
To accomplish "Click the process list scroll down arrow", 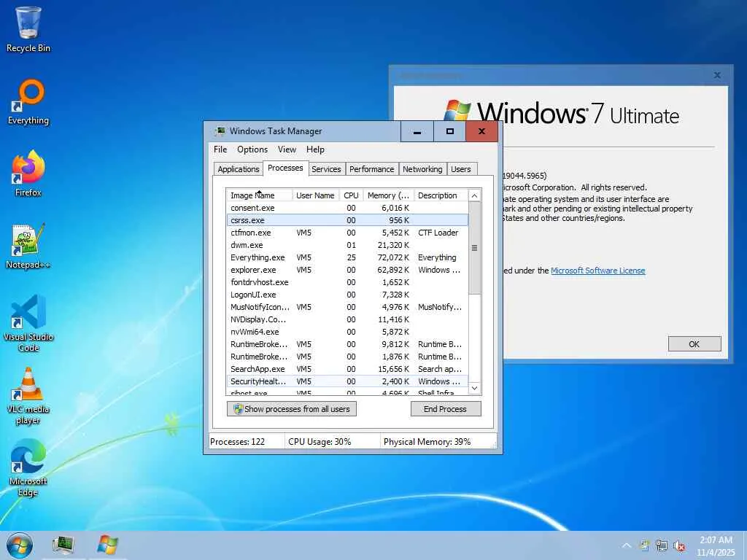I will click(x=474, y=389).
